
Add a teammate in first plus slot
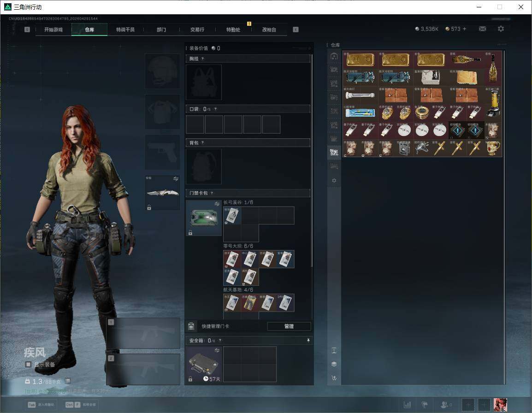468,405
